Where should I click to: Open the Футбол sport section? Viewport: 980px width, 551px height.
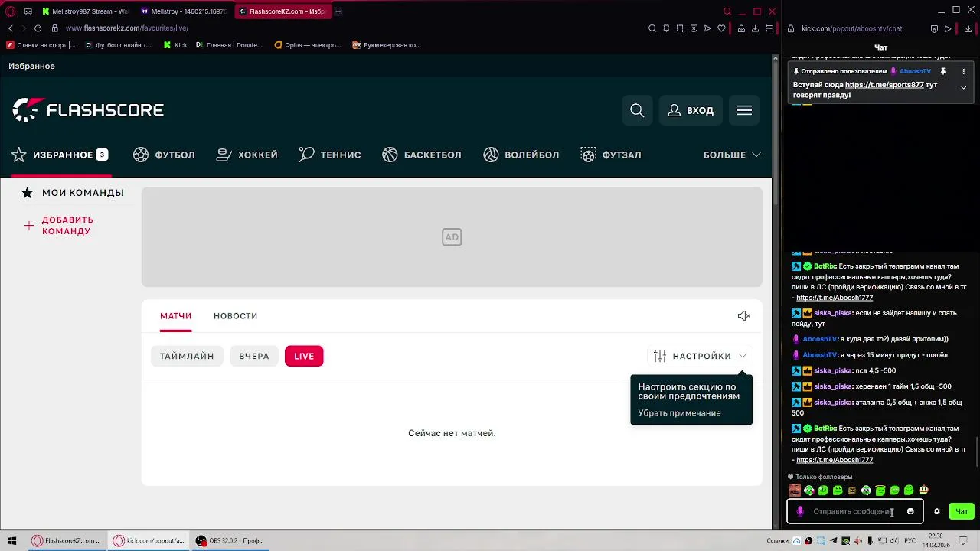coord(164,155)
